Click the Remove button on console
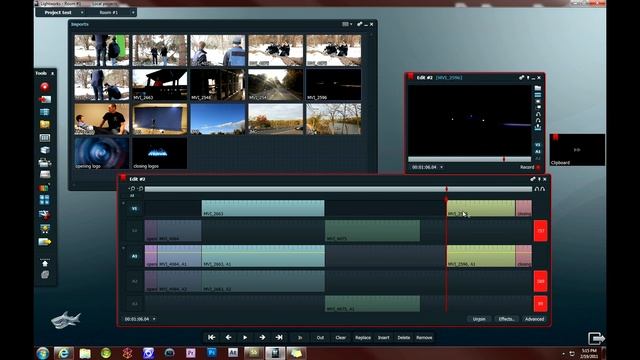 [424, 338]
